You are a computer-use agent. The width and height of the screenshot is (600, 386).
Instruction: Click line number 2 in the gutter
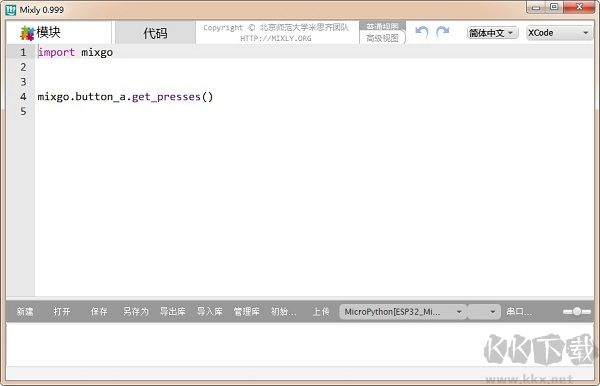point(23,67)
